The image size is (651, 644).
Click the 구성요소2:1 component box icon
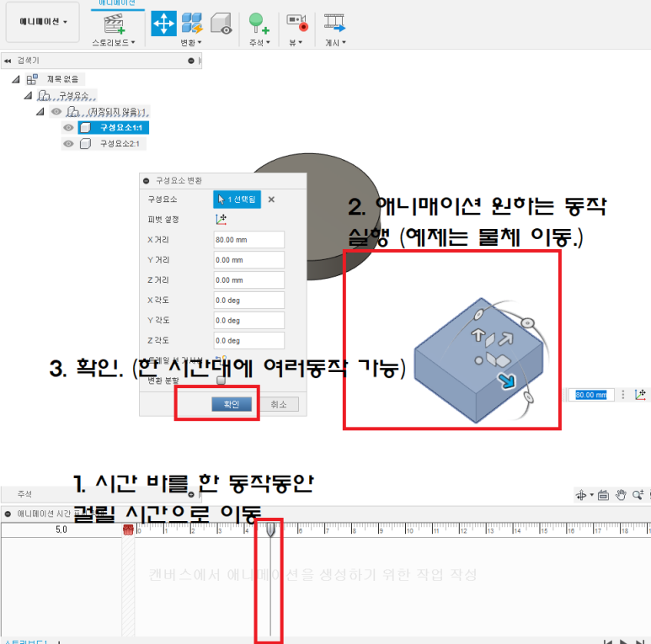click(85, 144)
